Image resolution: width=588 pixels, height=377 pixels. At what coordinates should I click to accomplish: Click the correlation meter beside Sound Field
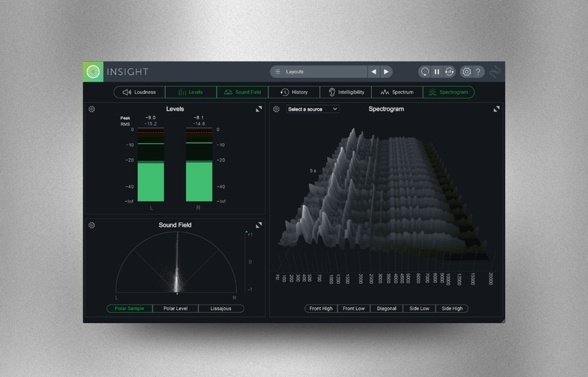pos(246,261)
